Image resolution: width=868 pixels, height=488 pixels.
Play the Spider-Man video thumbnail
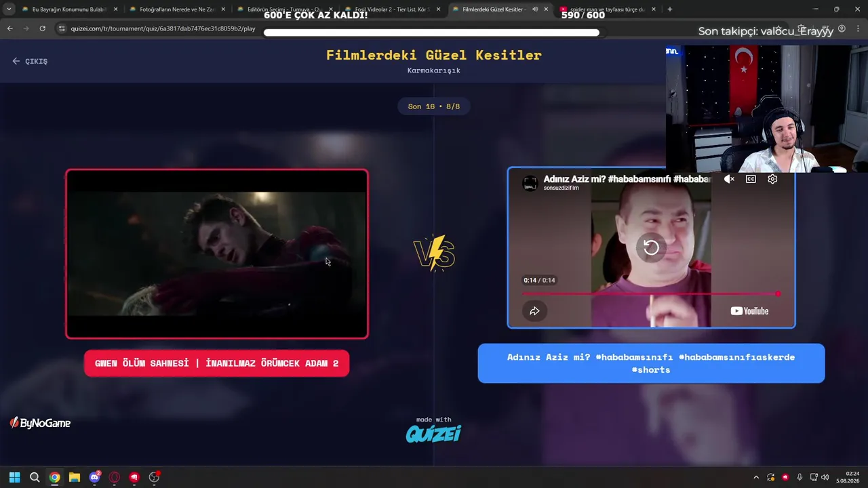217,253
